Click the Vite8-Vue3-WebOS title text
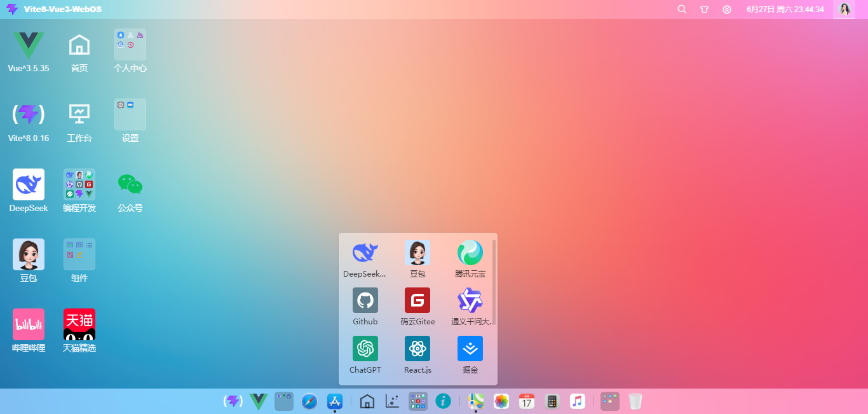Image resolution: width=868 pixels, height=414 pixels. click(x=63, y=10)
